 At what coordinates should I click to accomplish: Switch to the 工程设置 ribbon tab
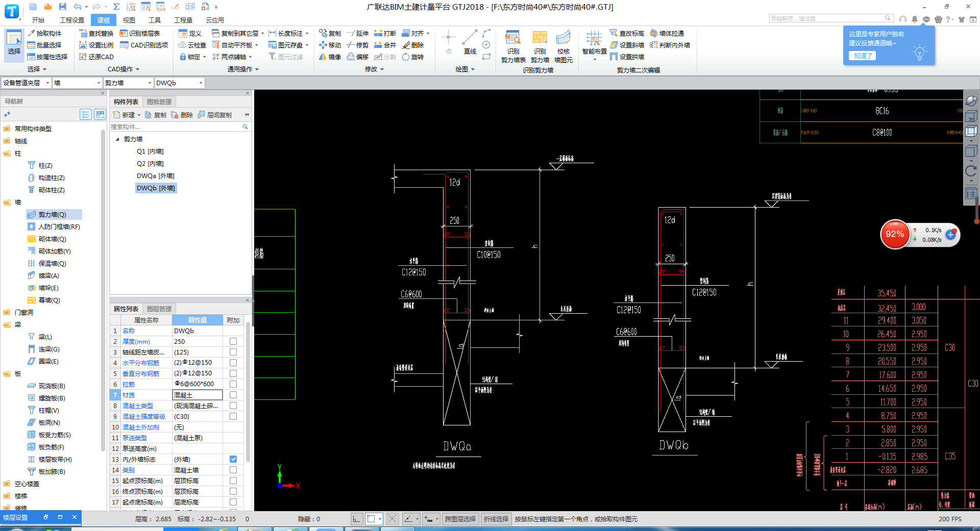point(72,20)
